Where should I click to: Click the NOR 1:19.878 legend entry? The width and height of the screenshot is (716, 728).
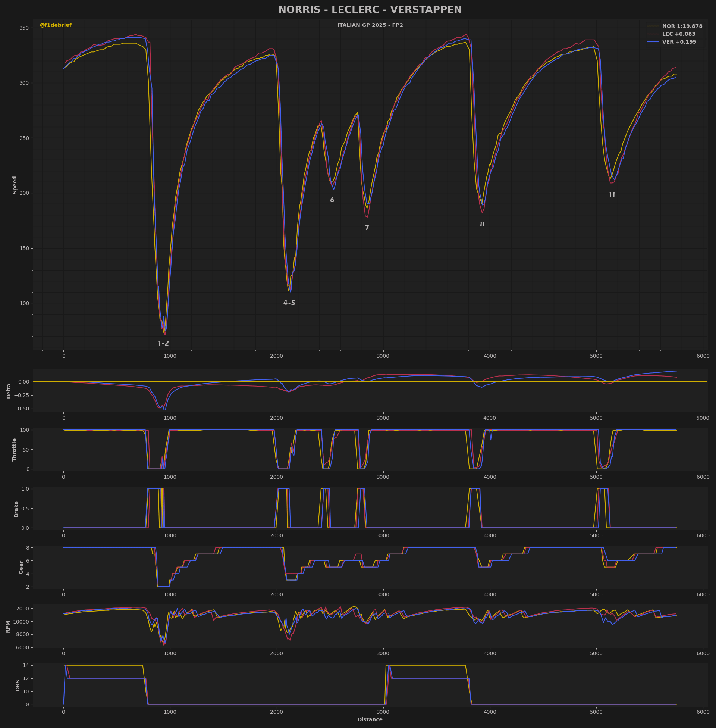[x=682, y=26]
